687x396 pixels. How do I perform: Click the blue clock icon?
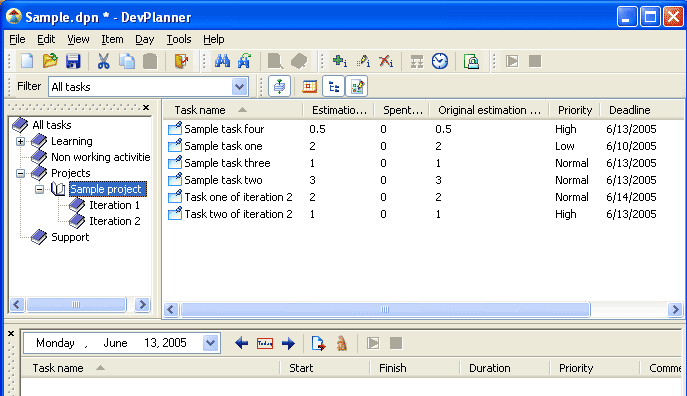pyautogui.click(x=439, y=61)
